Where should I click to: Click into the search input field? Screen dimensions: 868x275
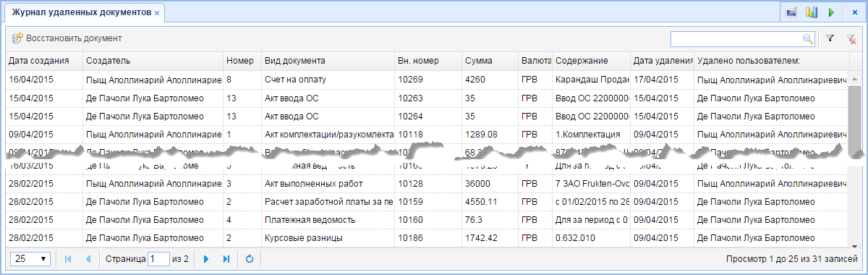pos(736,39)
